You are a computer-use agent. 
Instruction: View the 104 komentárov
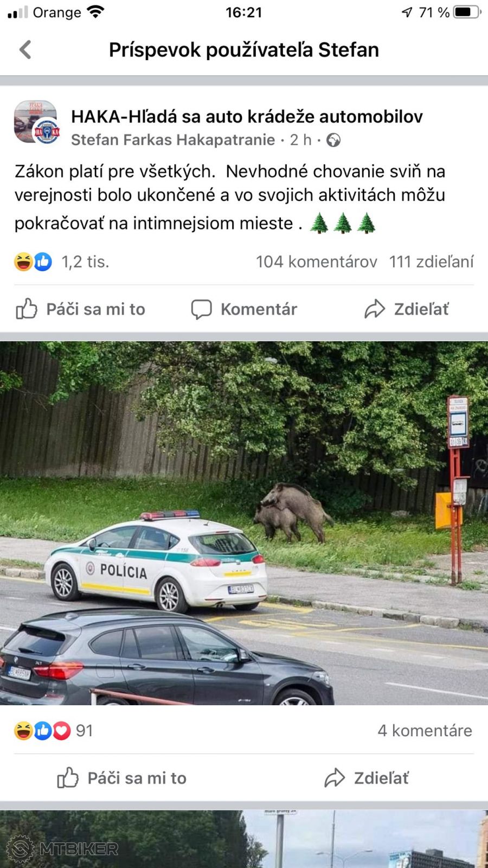pyautogui.click(x=316, y=261)
